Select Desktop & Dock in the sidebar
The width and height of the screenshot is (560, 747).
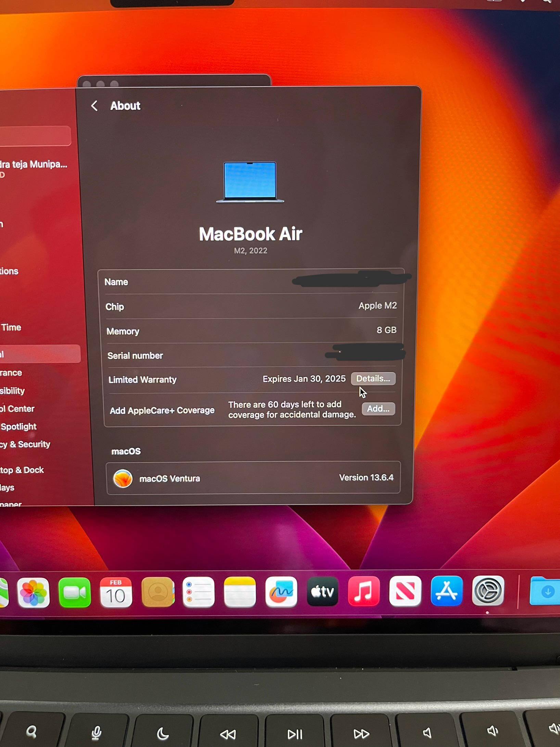(22, 470)
